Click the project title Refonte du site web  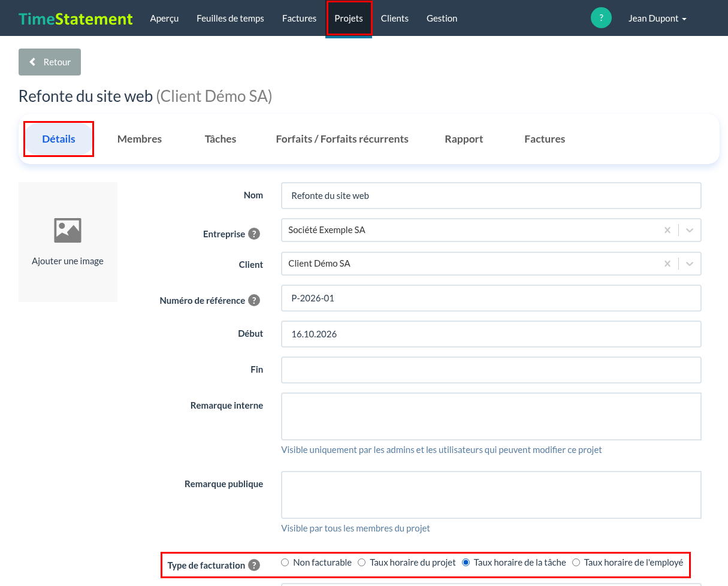pyautogui.click(x=86, y=96)
